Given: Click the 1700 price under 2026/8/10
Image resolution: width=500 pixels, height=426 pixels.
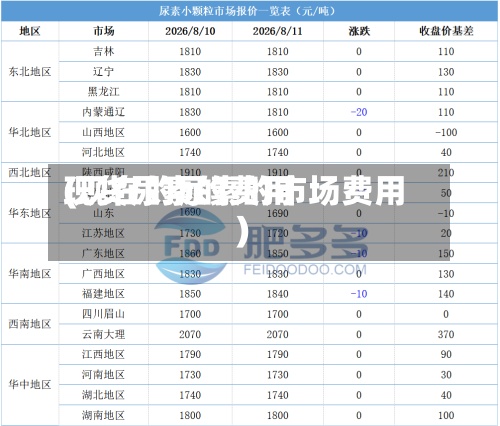Looking at the screenshot, I should pyautogui.click(x=190, y=314).
